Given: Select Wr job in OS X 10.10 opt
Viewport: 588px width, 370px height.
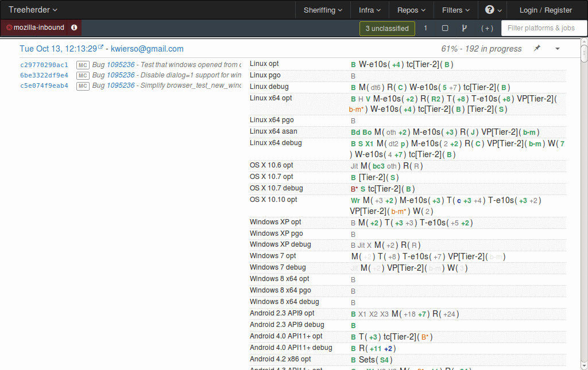Looking at the screenshot, I should click(x=355, y=201).
